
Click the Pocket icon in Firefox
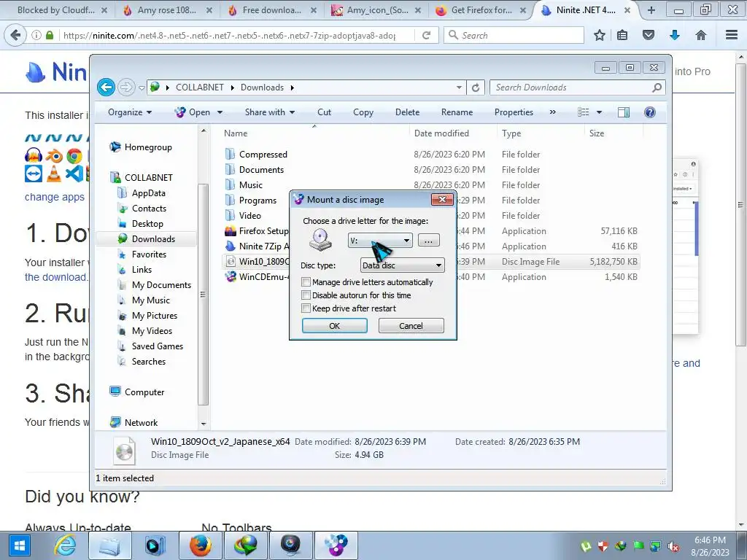click(x=649, y=35)
